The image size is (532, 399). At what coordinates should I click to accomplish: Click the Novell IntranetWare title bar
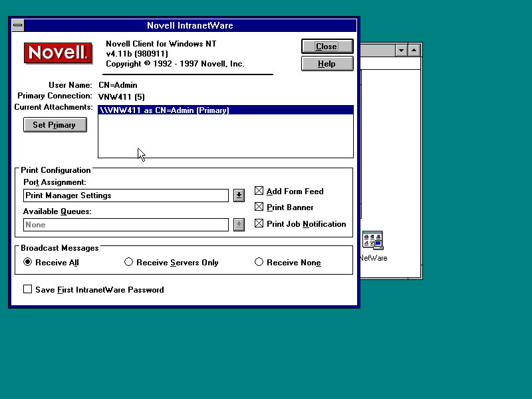(190, 25)
